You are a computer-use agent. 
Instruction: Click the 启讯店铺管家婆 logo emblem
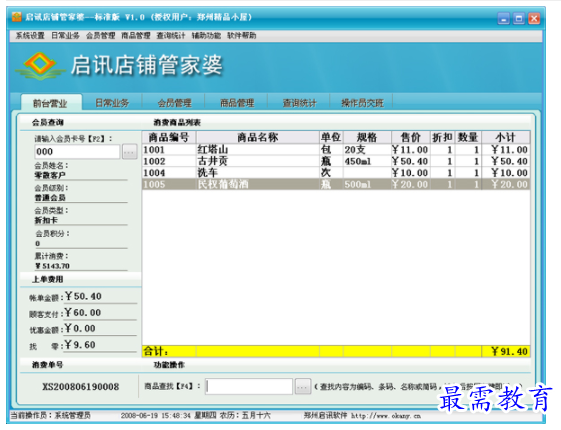click(40, 66)
